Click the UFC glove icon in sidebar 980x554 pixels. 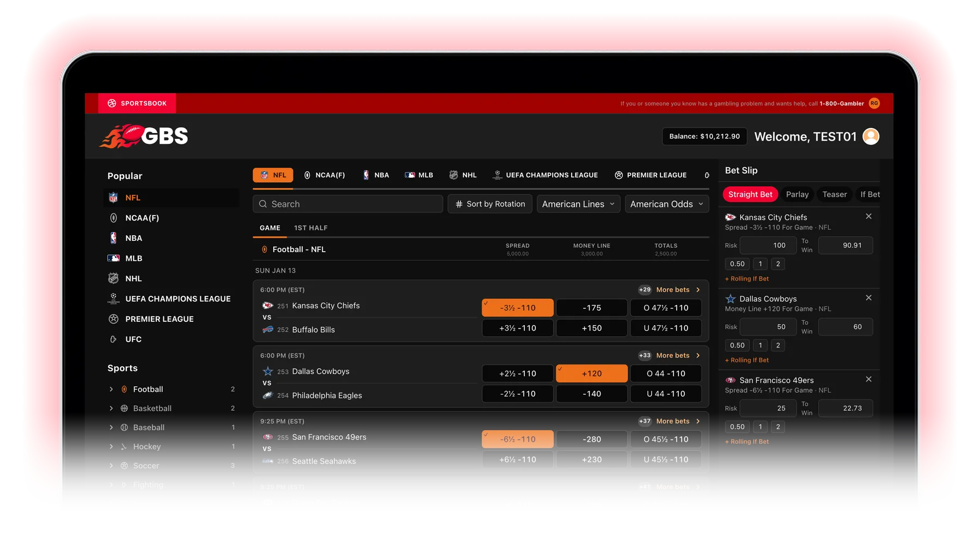(113, 339)
